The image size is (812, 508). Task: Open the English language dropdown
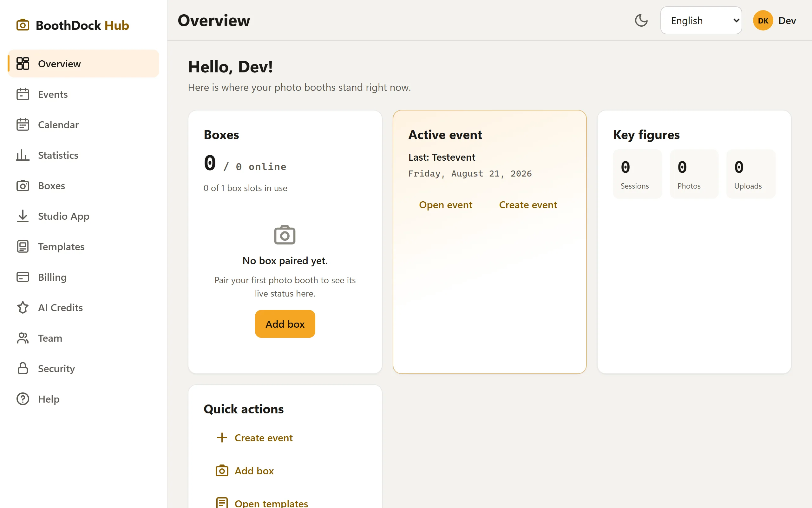point(701,21)
